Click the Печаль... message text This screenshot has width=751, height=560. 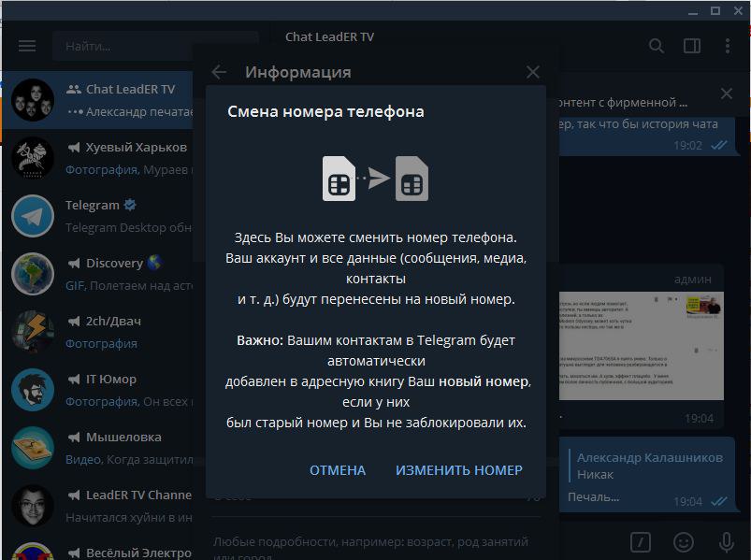[x=594, y=497]
